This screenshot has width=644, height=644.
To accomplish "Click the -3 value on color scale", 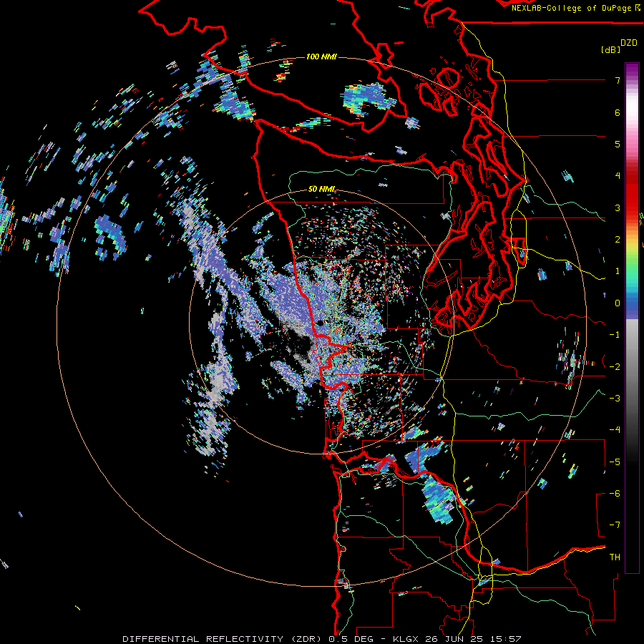I will click(x=615, y=399).
